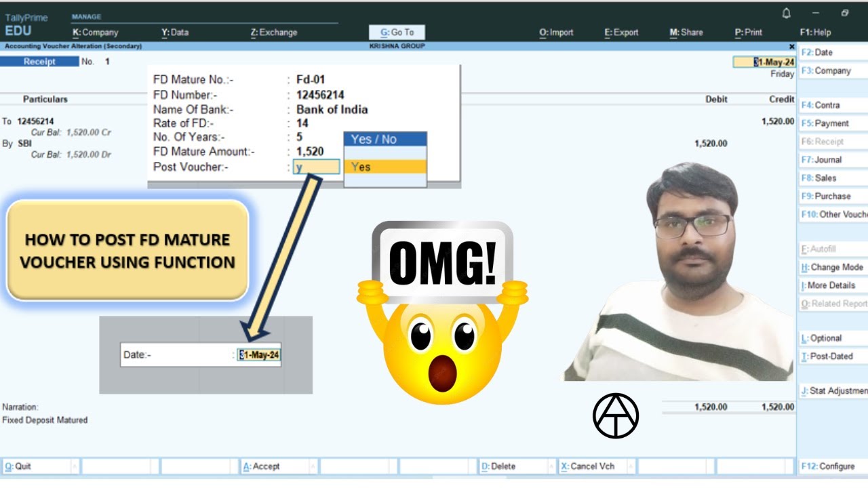Click the Credit column header

click(782, 99)
